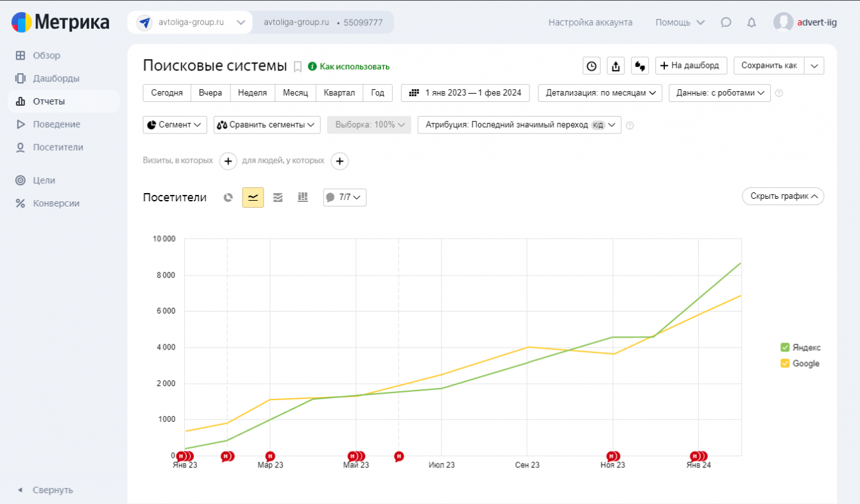Click the notifications bell icon
Screen dimensions: 860x504
[752, 22]
